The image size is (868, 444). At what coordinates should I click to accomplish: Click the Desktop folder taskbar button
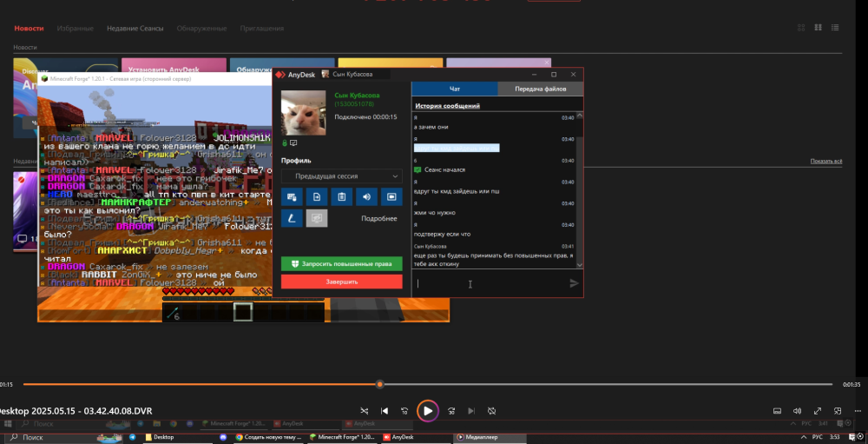click(x=176, y=437)
